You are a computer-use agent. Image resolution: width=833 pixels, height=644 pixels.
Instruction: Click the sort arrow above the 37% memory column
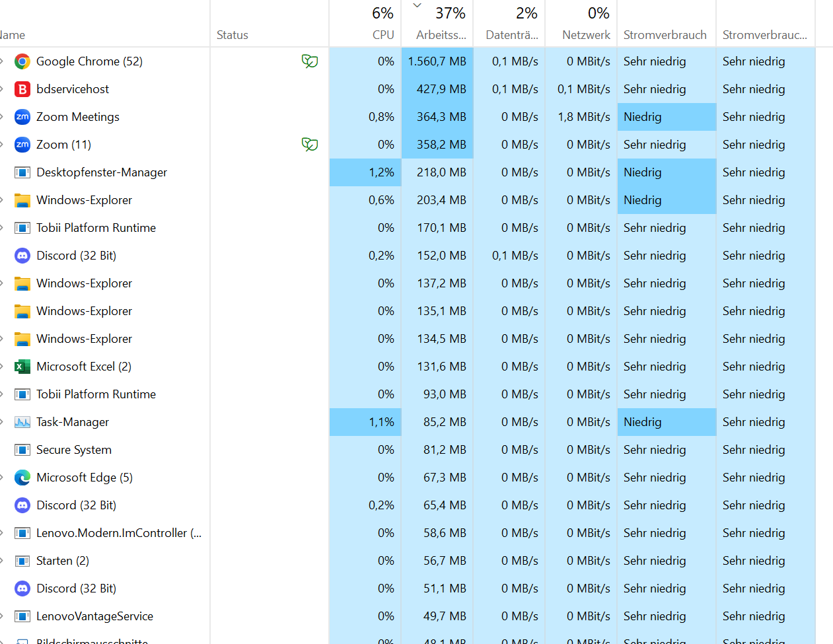(x=417, y=5)
